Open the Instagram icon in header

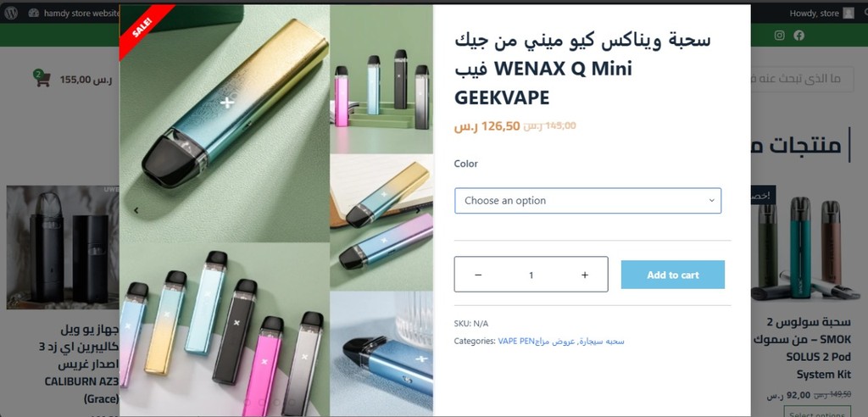point(780,36)
